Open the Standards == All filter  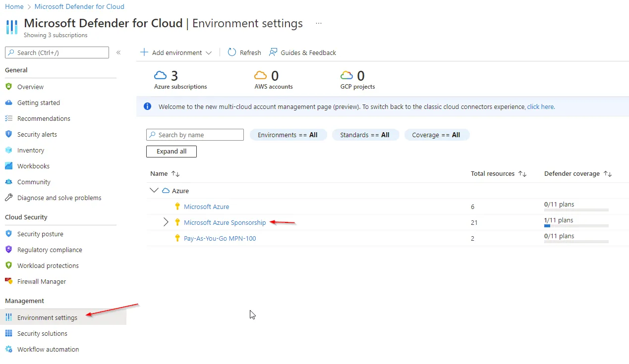pos(365,135)
